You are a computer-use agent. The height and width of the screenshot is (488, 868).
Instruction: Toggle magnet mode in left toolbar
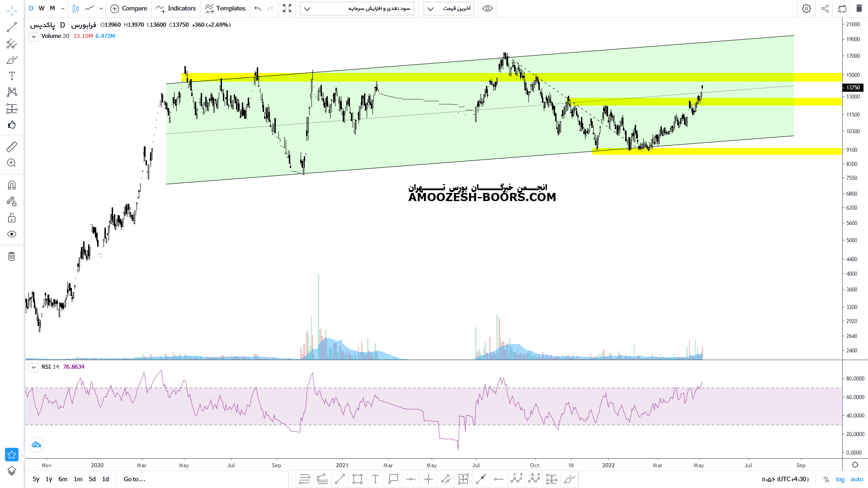point(12,185)
